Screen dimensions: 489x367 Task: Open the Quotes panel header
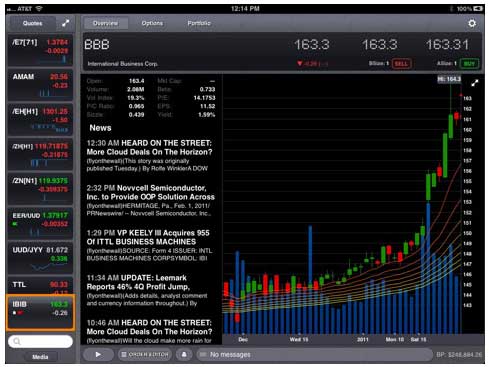click(x=32, y=23)
